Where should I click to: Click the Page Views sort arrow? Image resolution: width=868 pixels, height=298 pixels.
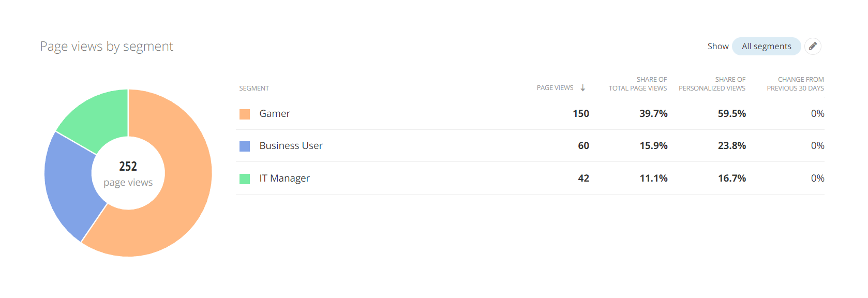583,88
